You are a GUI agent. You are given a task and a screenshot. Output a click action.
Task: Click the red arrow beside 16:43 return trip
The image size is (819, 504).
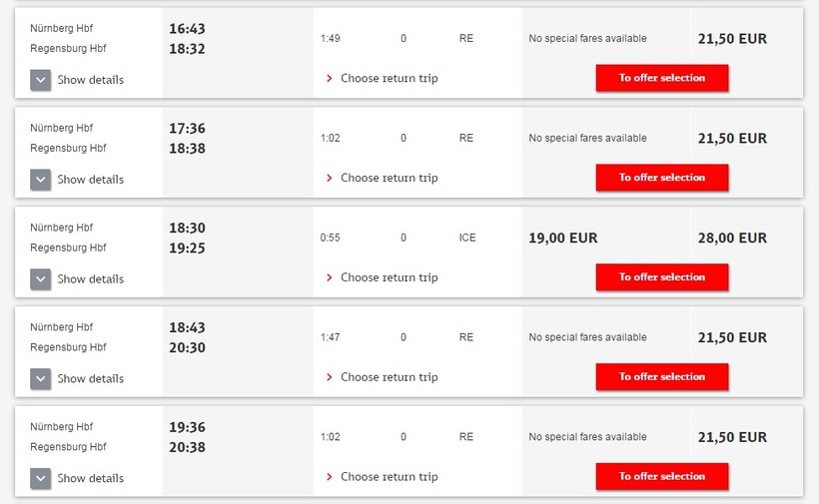pos(330,79)
